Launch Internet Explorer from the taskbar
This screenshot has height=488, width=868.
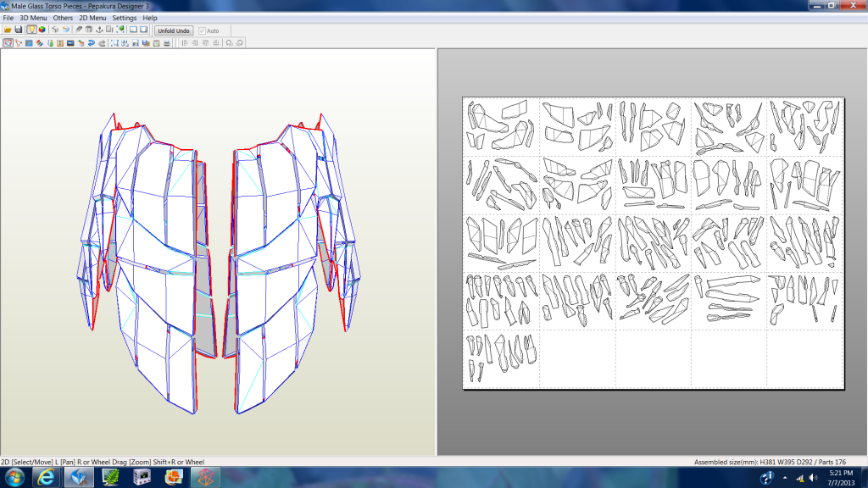46,478
